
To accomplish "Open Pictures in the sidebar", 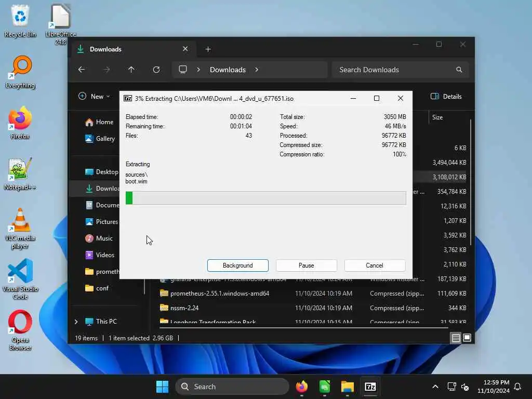I will [x=101, y=221].
